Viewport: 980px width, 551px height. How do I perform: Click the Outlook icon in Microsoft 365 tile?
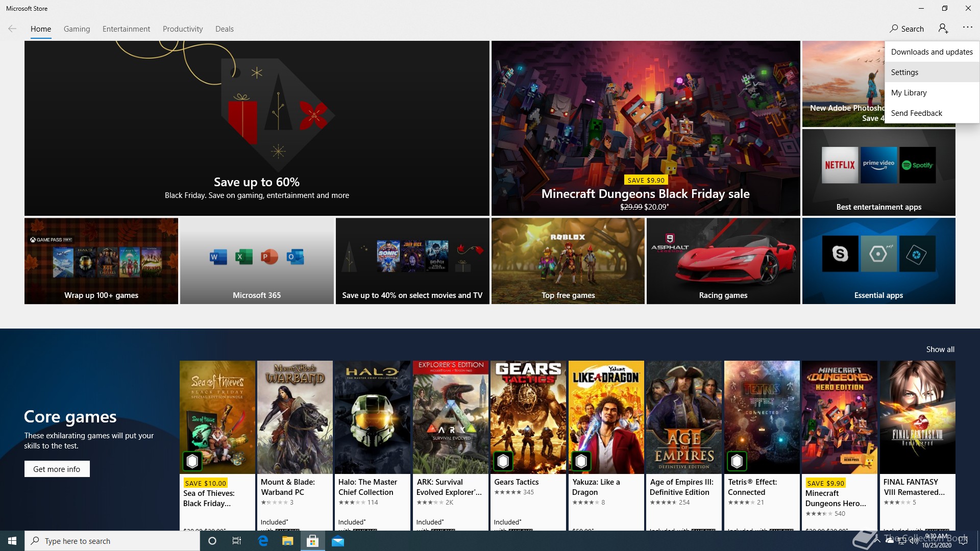pyautogui.click(x=295, y=257)
